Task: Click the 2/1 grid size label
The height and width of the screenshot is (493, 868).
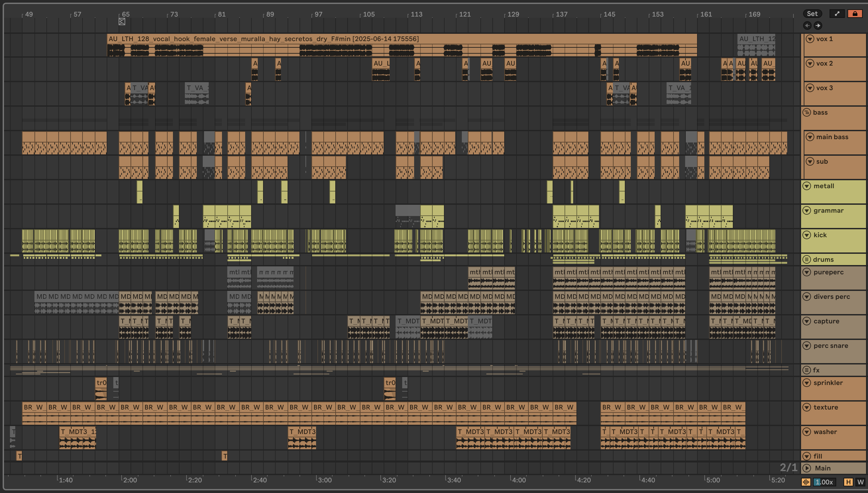Action: click(789, 467)
